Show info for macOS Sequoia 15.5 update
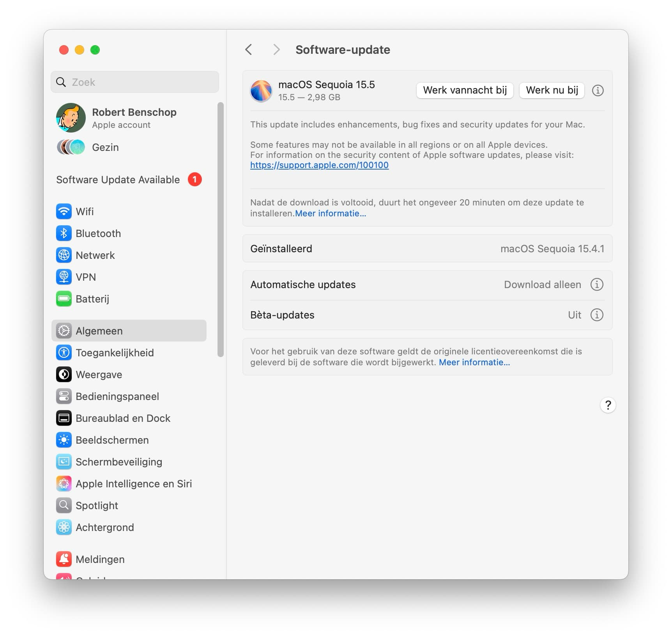Image resolution: width=672 pixels, height=637 pixels. click(x=598, y=90)
